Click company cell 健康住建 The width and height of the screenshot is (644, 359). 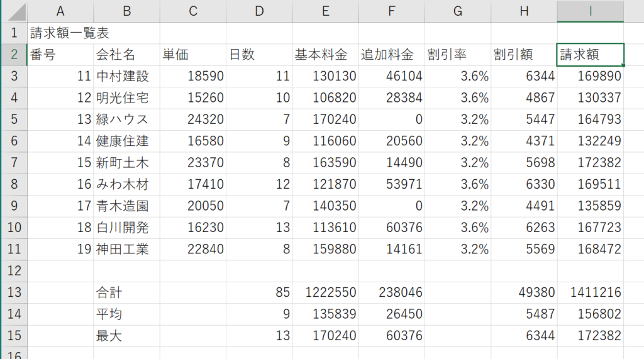126,141
